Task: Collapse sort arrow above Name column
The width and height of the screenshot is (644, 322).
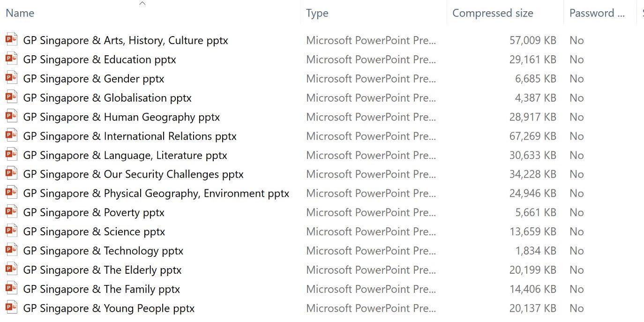Action: (142, 4)
